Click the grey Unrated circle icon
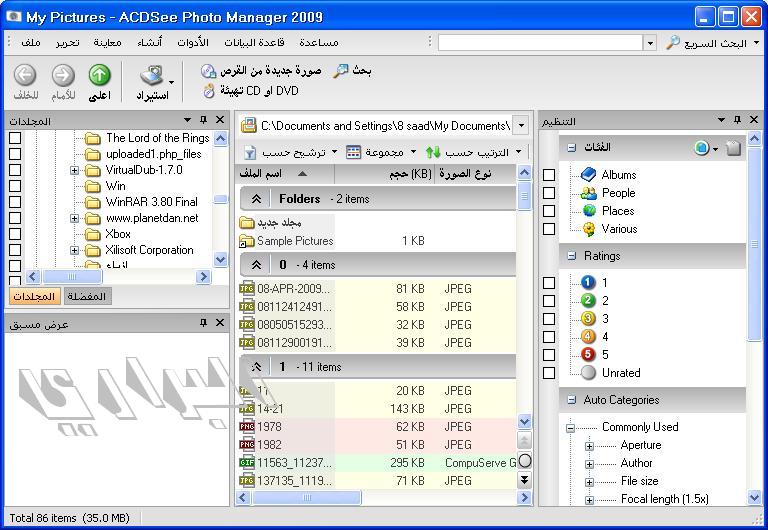 [x=588, y=372]
